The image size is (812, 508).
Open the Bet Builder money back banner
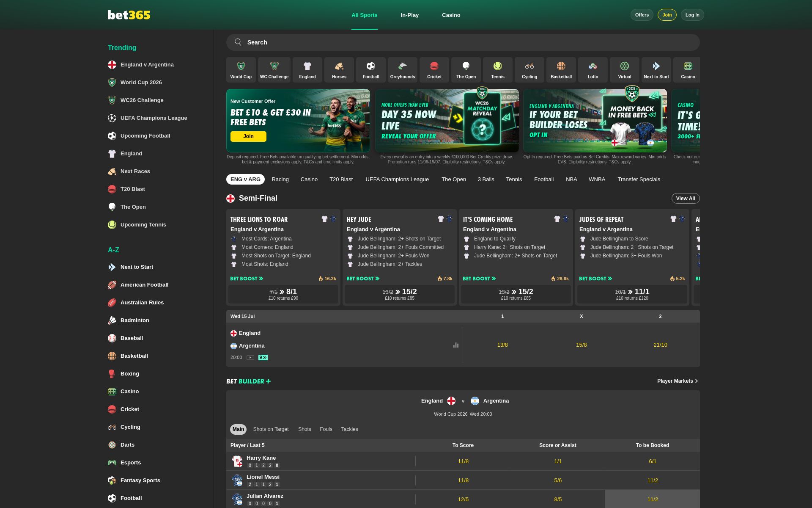pos(595,121)
